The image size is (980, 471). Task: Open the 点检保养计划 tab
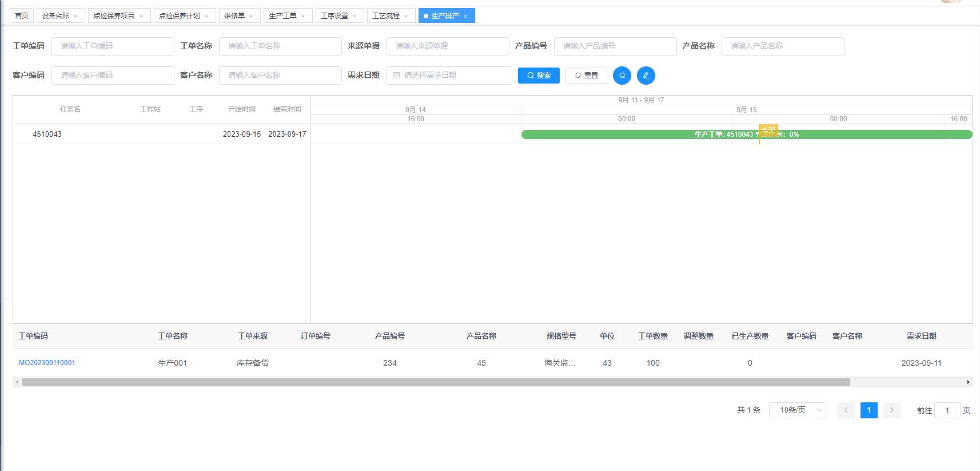pos(179,16)
